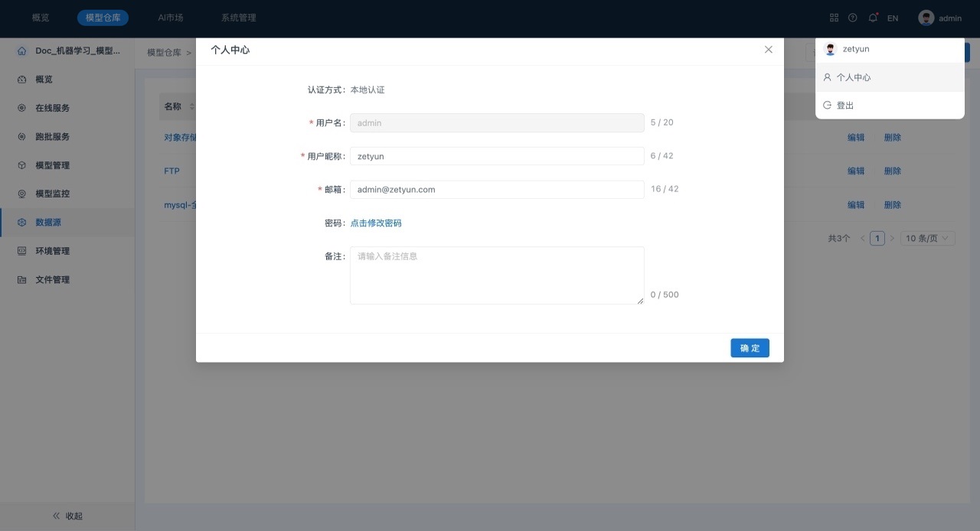
Task: Close the 个人中心 dialog
Action: (x=769, y=50)
